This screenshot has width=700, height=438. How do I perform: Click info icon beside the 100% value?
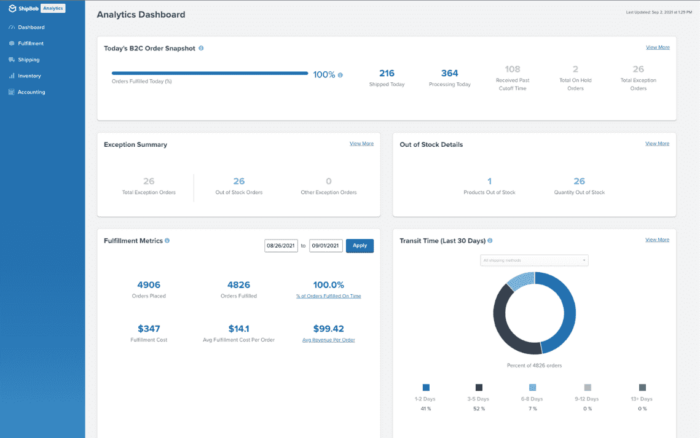click(x=340, y=74)
